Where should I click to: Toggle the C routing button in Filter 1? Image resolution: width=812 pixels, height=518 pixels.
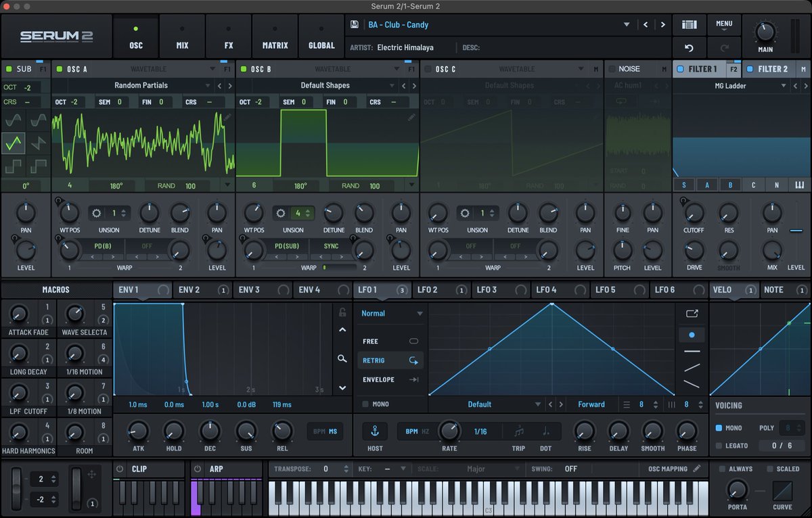coord(753,185)
